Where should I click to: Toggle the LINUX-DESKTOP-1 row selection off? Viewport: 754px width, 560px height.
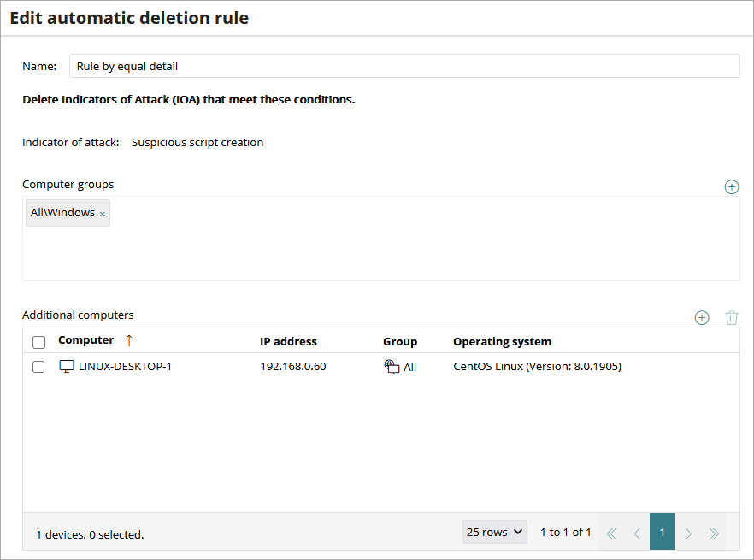point(38,366)
